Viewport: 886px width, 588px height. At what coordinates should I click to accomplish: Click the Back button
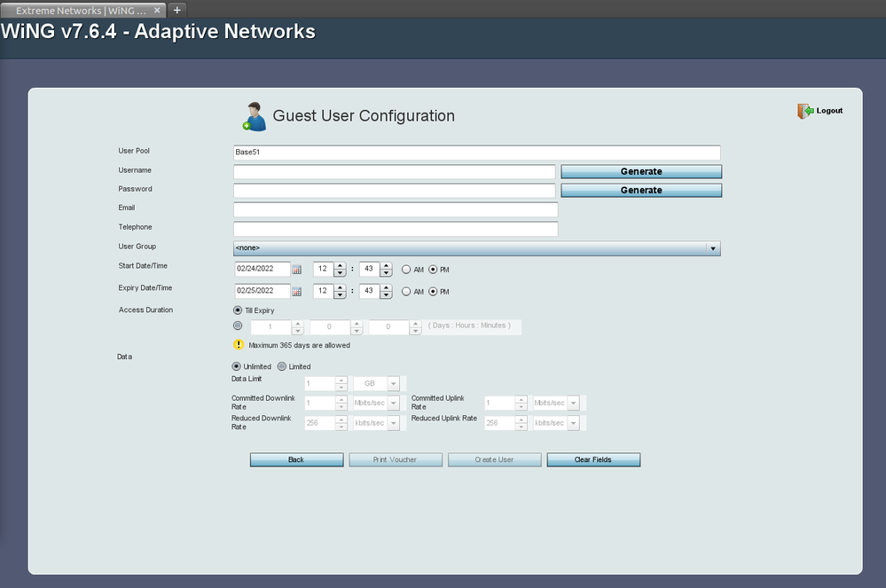point(296,459)
